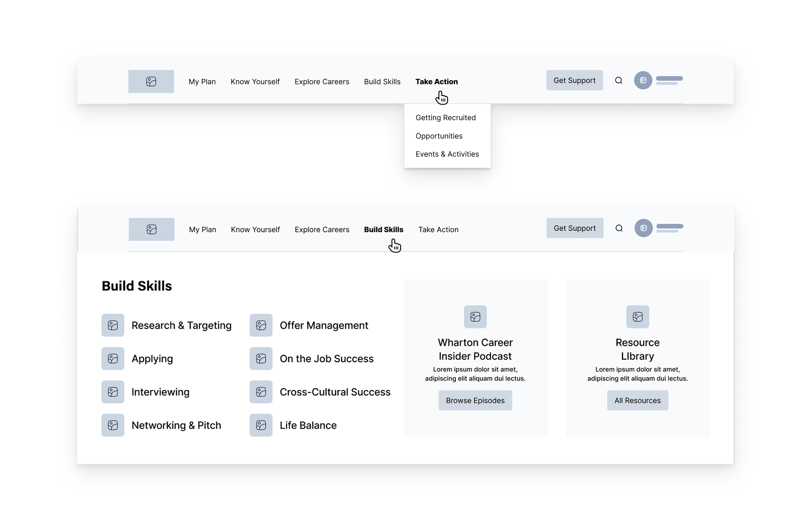
Task: Go to Explore Careers in the lower navbar
Action: pos(322,229)
